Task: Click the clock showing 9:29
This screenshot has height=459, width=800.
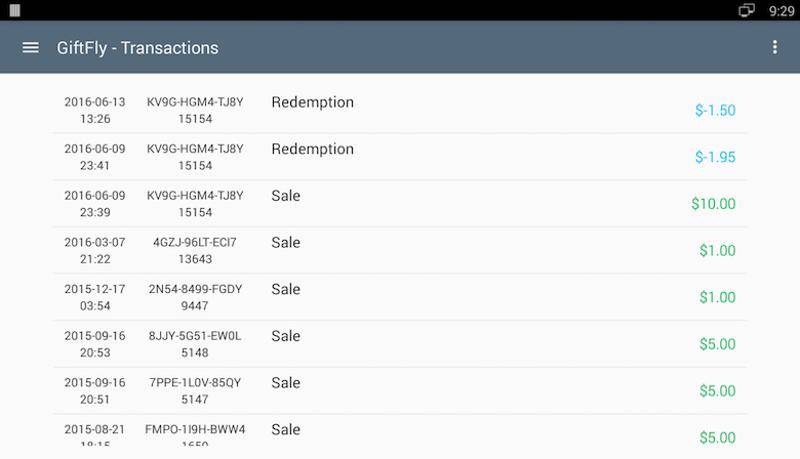Action: tap(781, 11)
